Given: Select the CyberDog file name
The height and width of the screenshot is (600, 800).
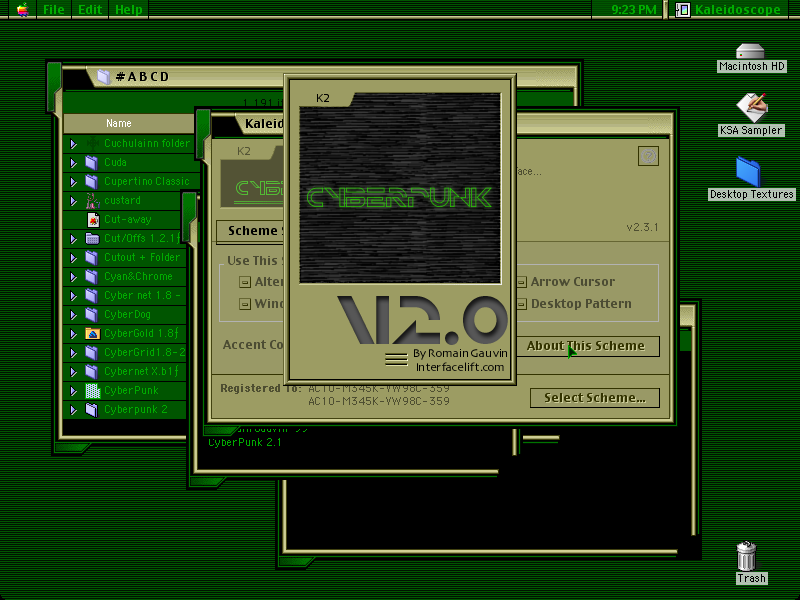Looking at the screenshot, I should click(128, 314).
